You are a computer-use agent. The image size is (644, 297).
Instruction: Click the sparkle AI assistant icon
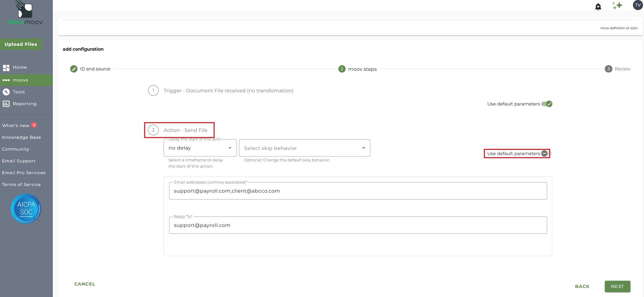pos(617,6)
